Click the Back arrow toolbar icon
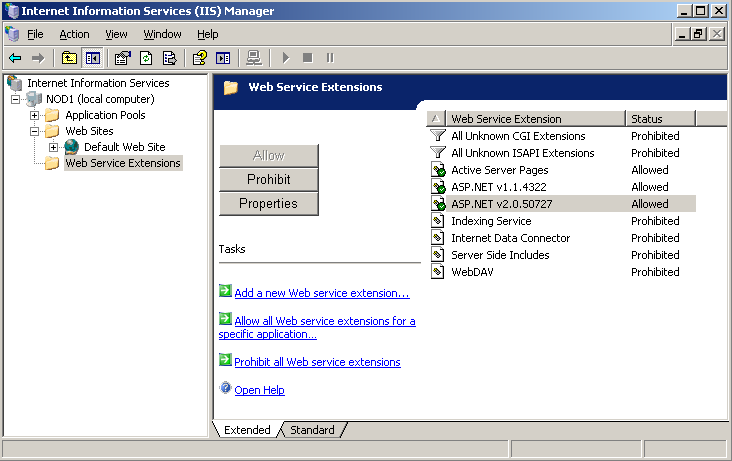The width and height of the screenshot is (732, 461). 15,58
